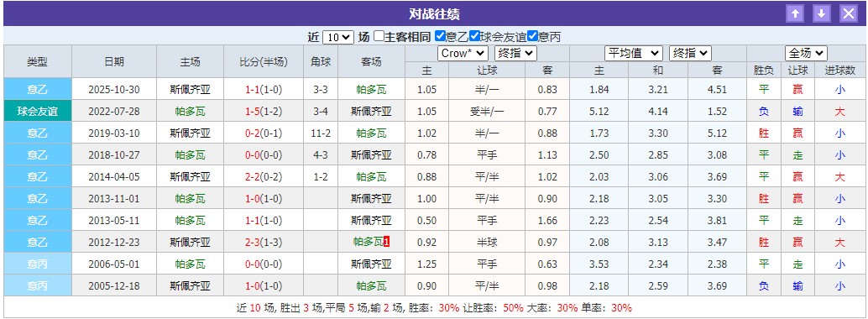Click the move-down arrow icon in header

[x=822, y=13]
